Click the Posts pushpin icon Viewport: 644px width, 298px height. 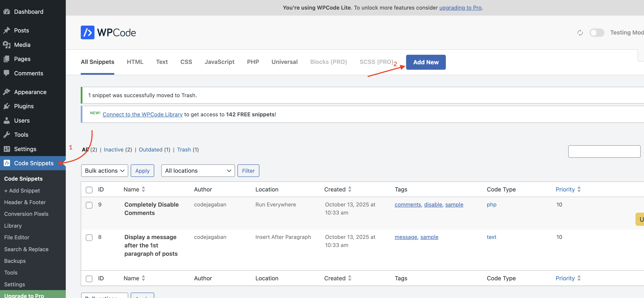click(x=7, y=30)
